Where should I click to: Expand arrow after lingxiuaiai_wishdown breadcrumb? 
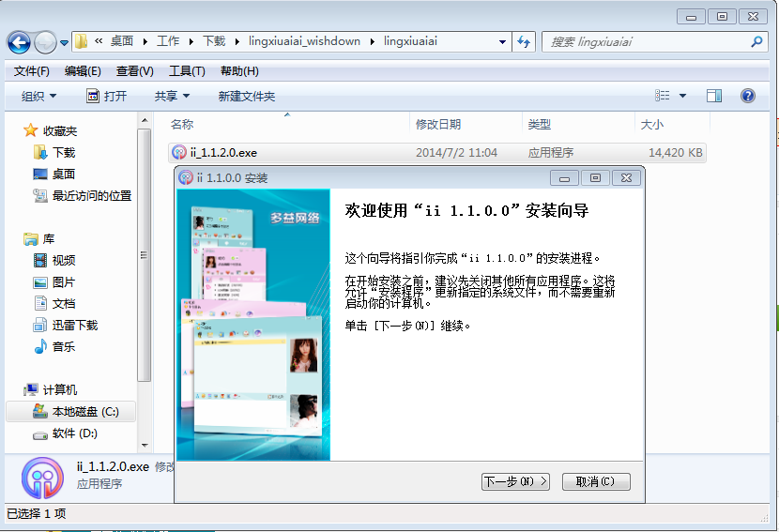click(x=372, y=41)
